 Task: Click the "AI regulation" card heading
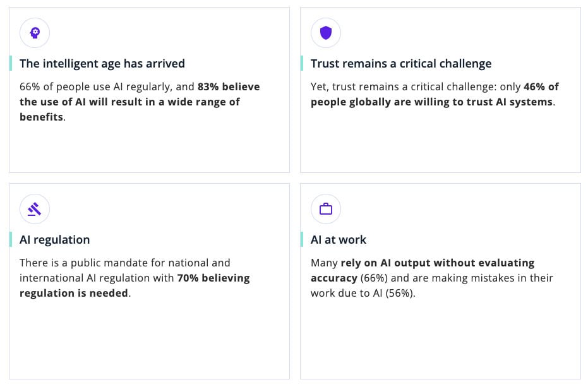coord(55,239)
